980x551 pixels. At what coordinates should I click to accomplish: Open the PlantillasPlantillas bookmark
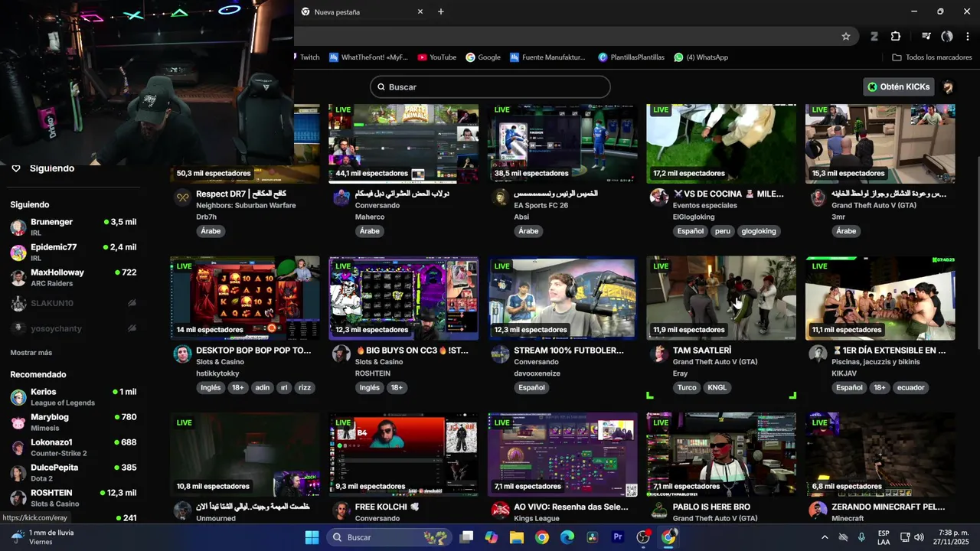(x=632, y=57)
